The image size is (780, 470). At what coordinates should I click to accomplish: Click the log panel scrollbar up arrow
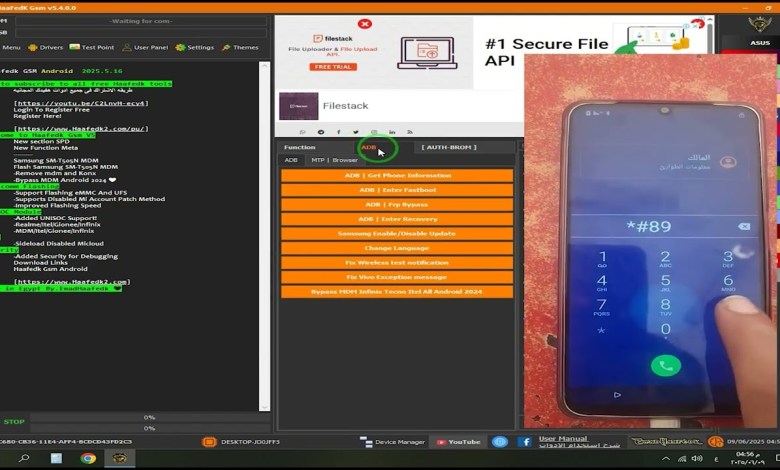click(x=265, y=65)
